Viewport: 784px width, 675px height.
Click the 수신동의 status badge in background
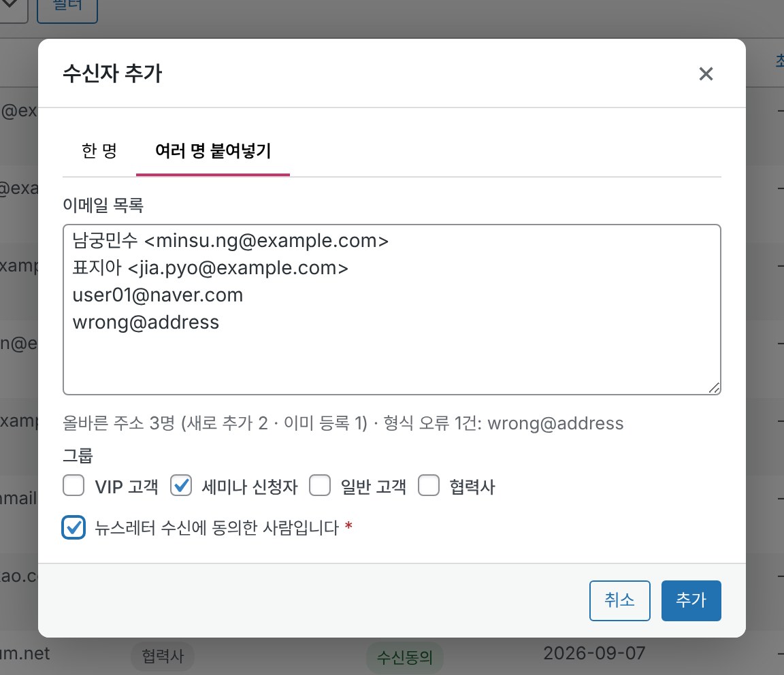pyautogui.click(x=404, y=657)
